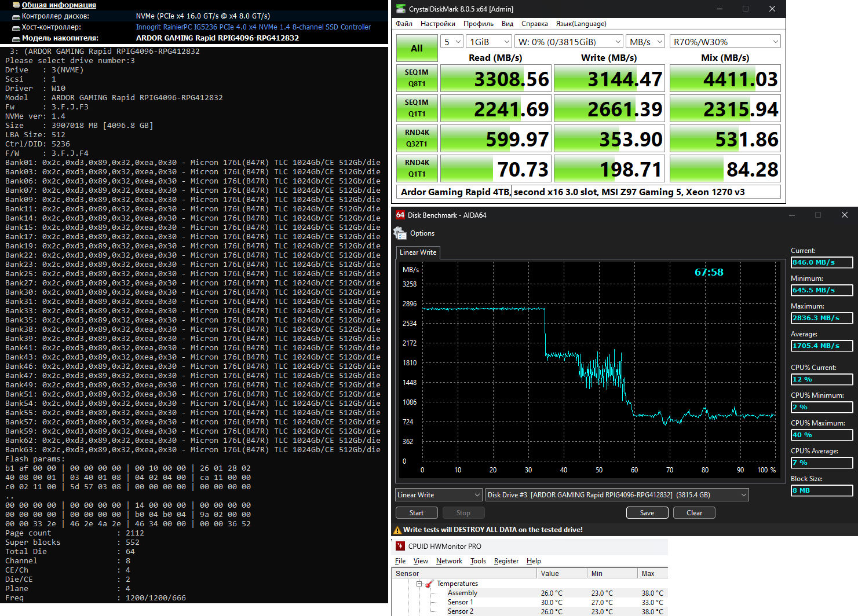
Task: Start the SEQ1M Q1T1 test
Action: (417, 108)
